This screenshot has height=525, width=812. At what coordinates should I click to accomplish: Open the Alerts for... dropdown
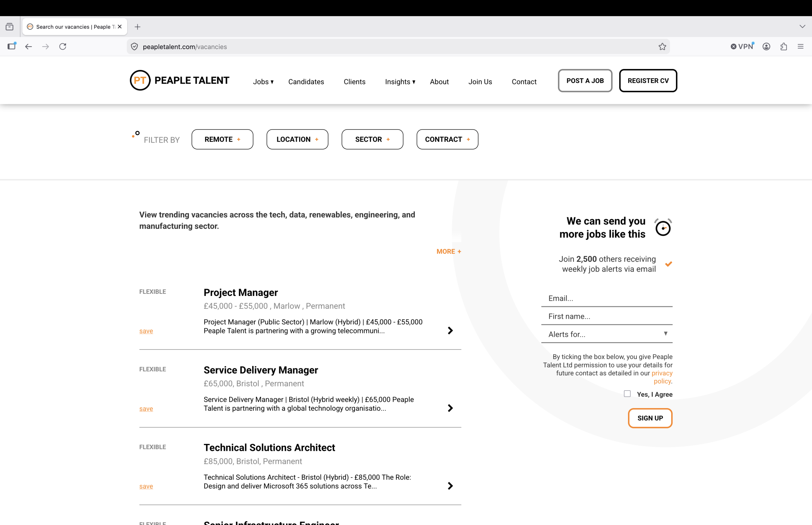(x=606, y=334)
